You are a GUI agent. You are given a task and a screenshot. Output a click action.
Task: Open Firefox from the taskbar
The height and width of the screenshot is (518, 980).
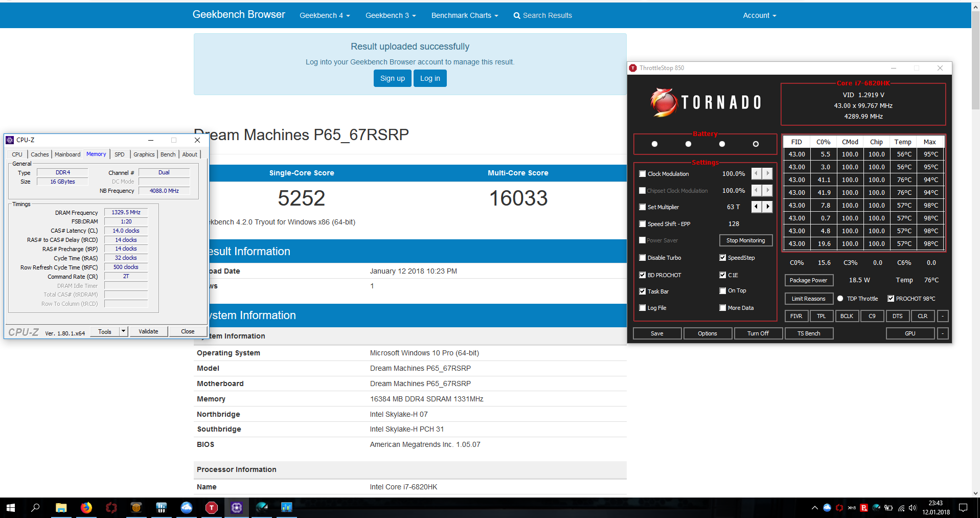(86, 507)
